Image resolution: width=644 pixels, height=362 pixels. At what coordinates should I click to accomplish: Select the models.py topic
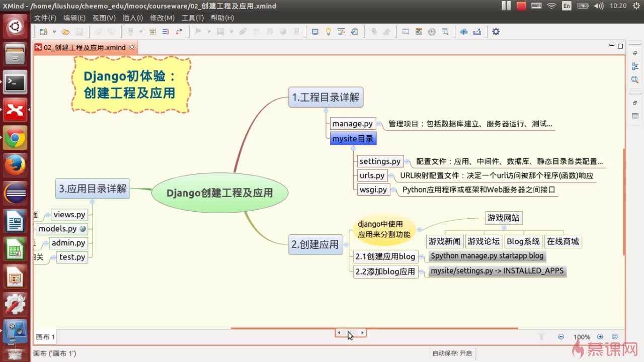[62, 229]
